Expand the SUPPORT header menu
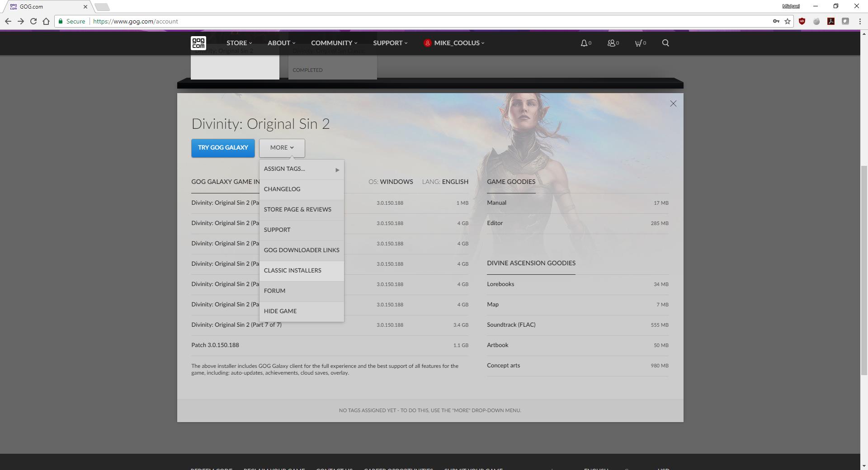Viewport: 868px width, 470px height. [x=390, y=43]
